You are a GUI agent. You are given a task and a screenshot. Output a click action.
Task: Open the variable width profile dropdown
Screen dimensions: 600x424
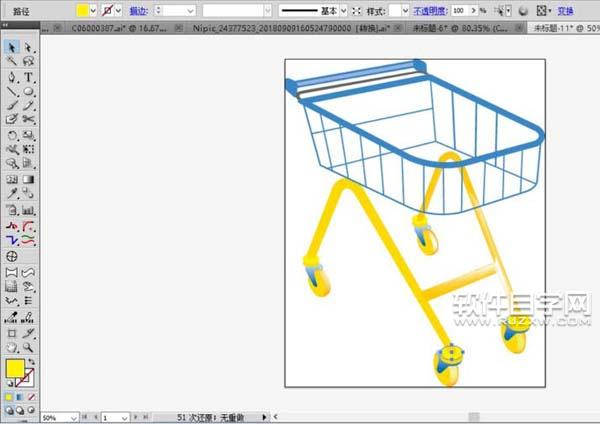268,11
